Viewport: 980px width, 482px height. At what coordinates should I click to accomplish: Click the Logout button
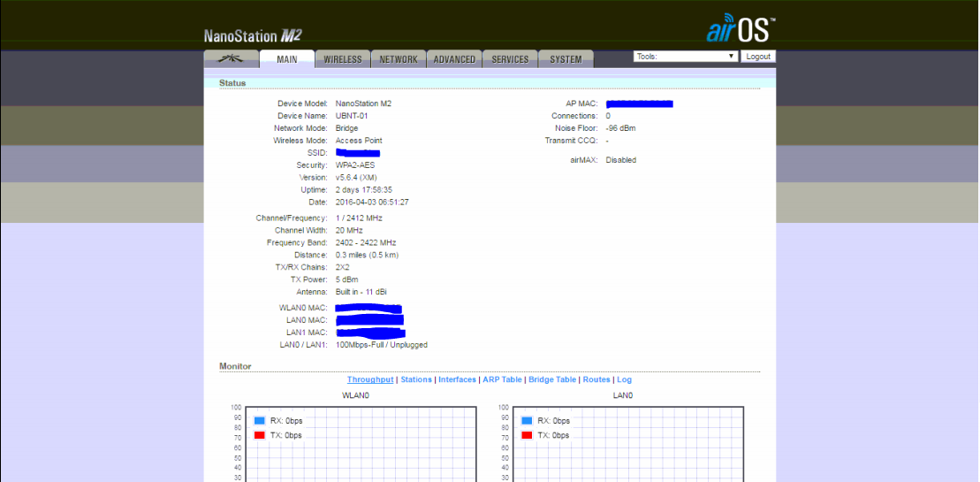coord(758,57)
